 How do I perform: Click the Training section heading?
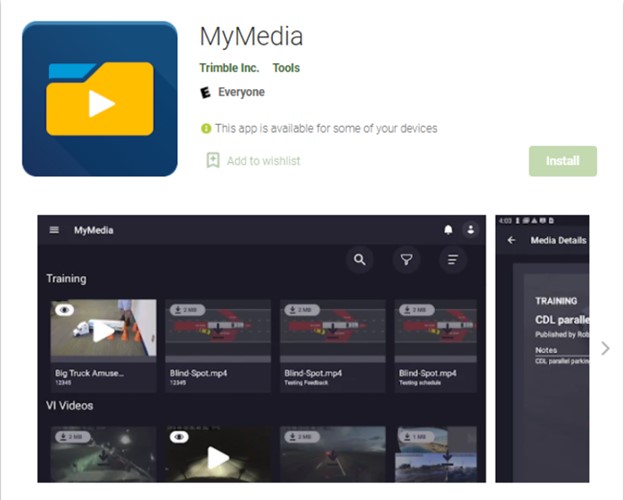tap(66, 279)
